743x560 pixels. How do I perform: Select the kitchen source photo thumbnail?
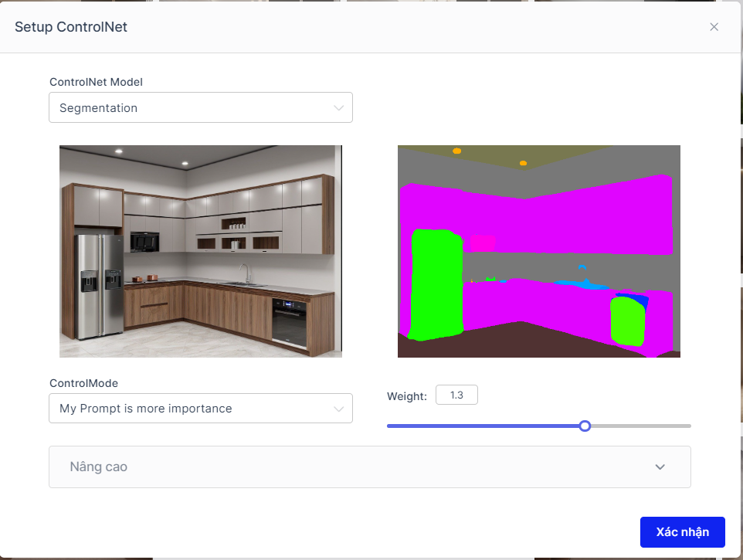[201, 251]
